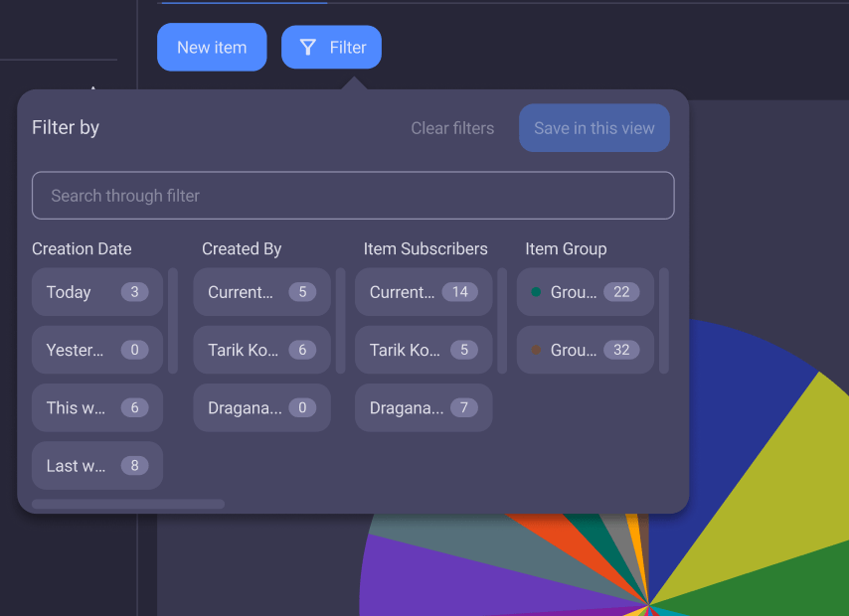Select the group filter showing 22 items
849x616 pixels.
[585, 292]
